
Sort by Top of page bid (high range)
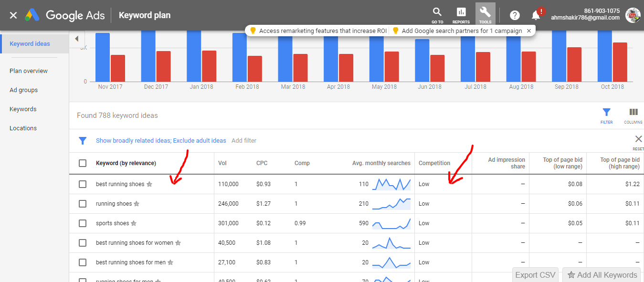[620, 163]
